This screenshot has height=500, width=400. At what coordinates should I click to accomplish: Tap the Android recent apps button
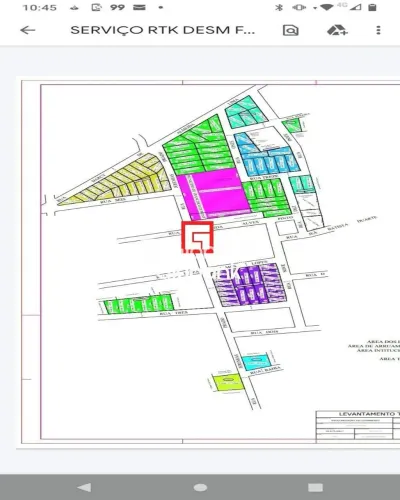click(315, 487)
